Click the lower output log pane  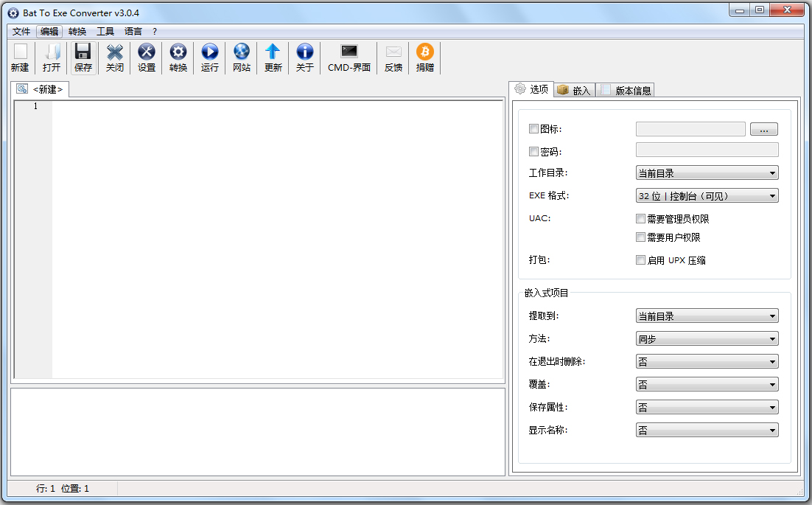[x=258, y=431]
